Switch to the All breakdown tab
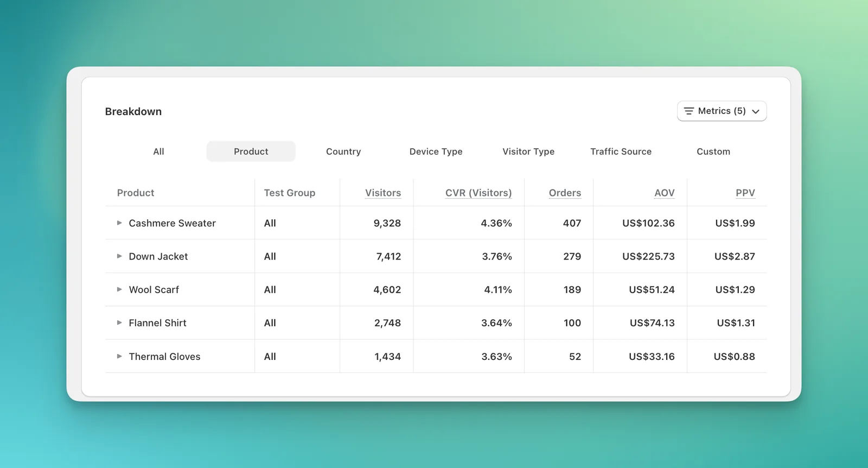The width and height of the screenshot is (868, 468). point(158,151)
